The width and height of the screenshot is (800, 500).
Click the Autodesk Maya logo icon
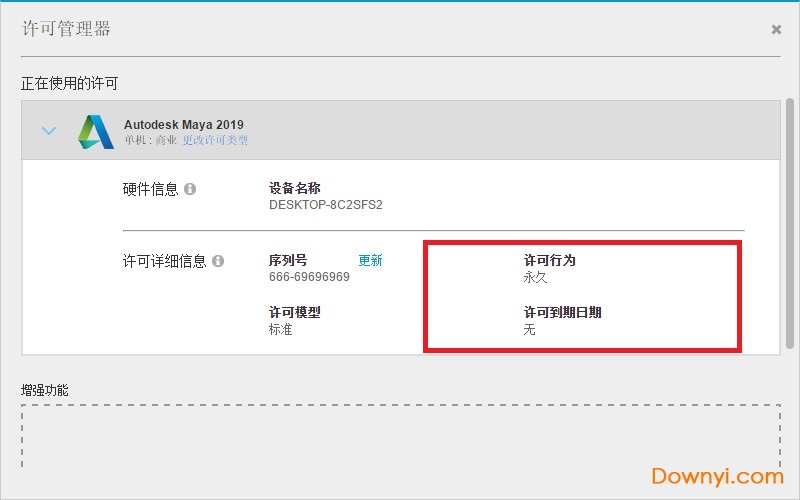[x=96, y=132]
